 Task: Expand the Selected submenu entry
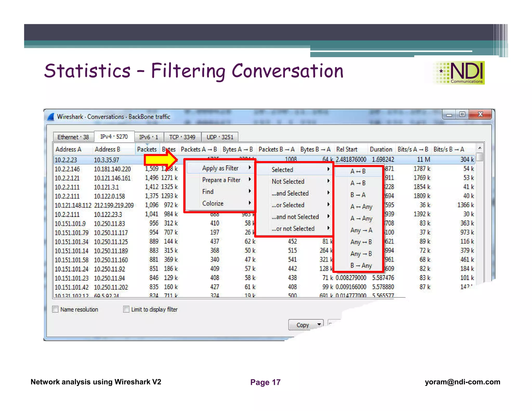coord(295,170)
